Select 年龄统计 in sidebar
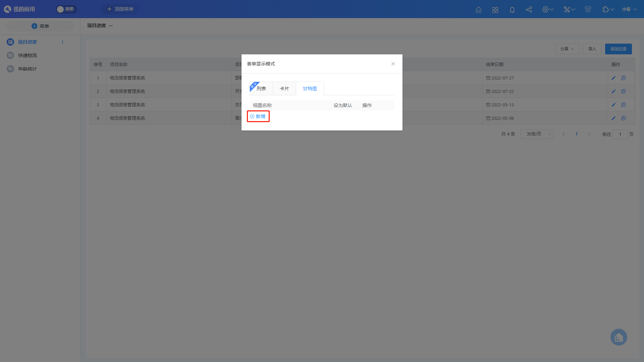Screen dimensions: 644x362 [x=28, y=69]
